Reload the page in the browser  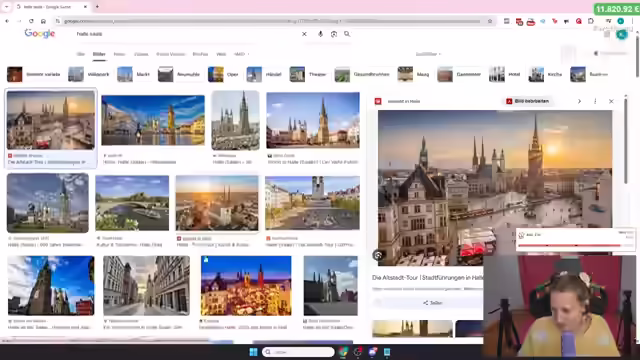(31, 21)
